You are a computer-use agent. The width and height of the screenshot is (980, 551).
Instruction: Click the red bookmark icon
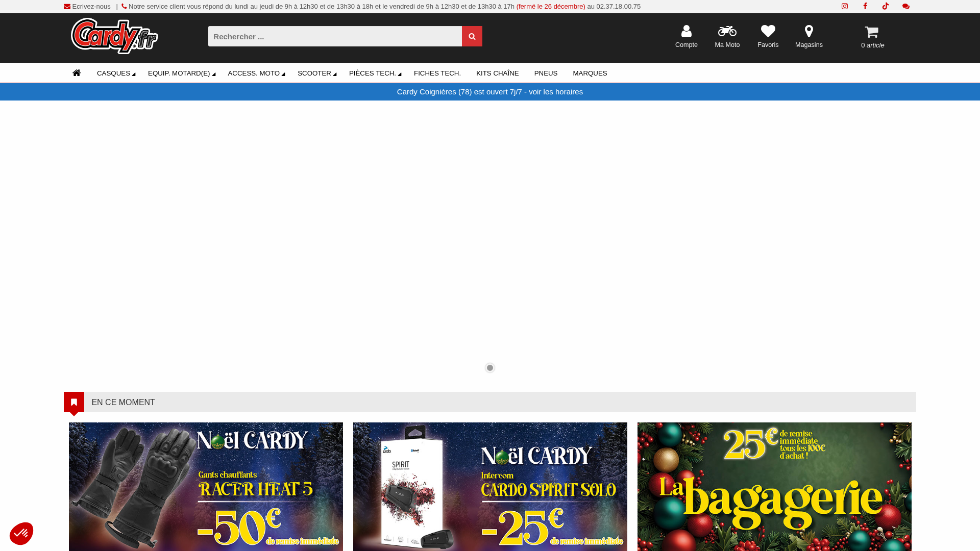[x=74, y=402]
